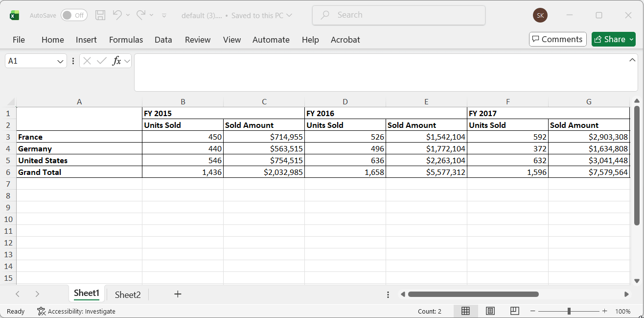The image size is (644, 318).
Task: Open Page Break Preview view
Action: [x=514, y=311]
